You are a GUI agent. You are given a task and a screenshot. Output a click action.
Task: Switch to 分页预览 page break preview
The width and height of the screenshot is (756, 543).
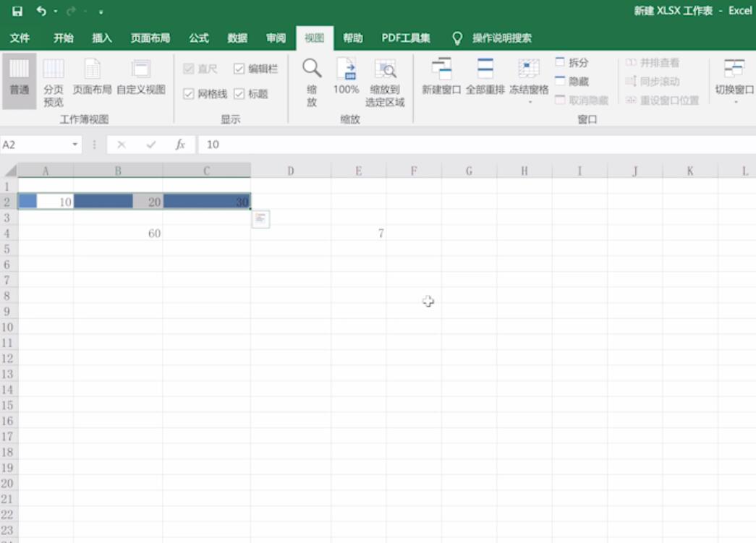click(54, 82)
